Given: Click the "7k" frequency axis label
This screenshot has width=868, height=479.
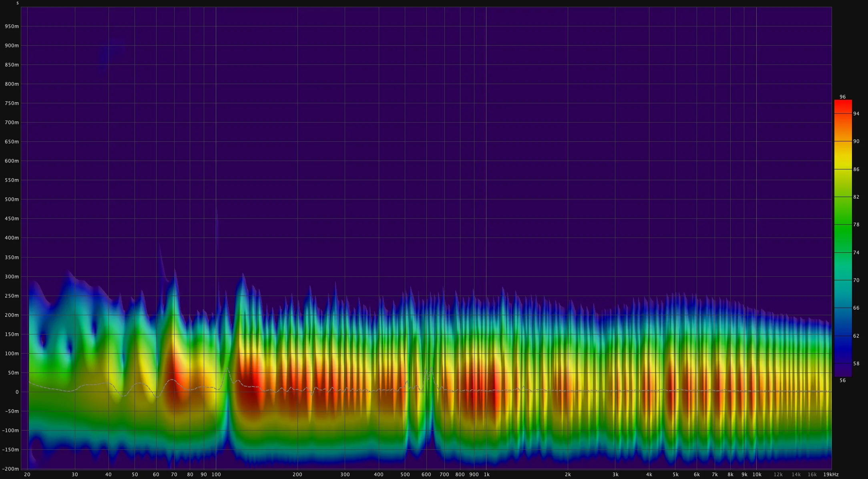Looking at the screenshot, I should 715,475.
